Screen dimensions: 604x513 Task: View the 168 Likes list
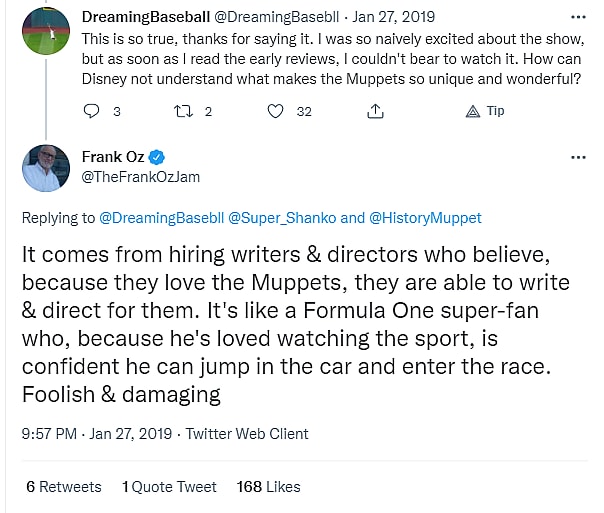pos(269,486)
